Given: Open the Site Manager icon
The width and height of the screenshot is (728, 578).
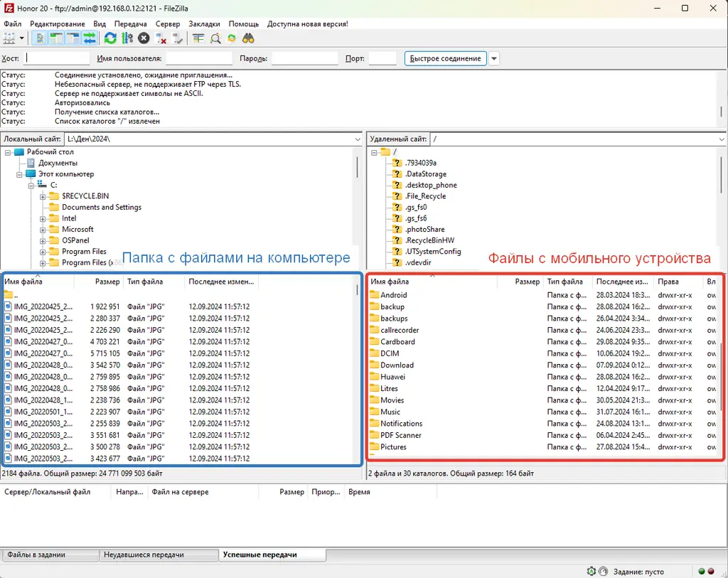Looking at the screenshot, I should point(9,38).
